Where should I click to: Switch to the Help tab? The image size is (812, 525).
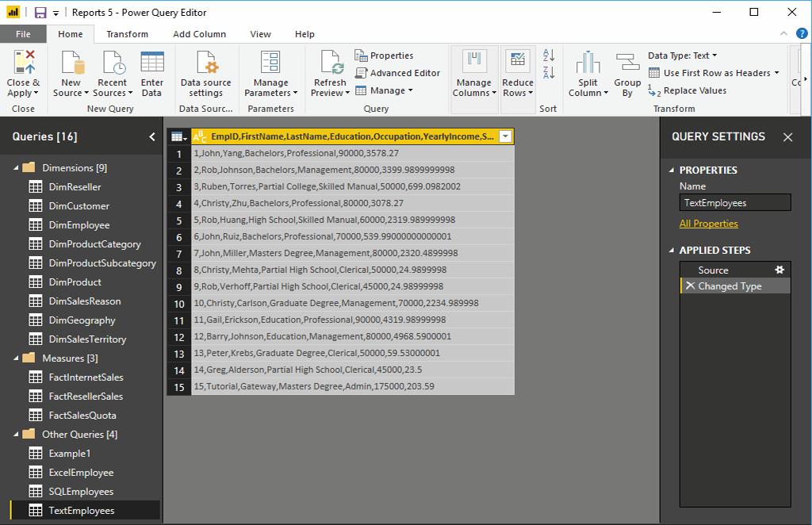(x=304, y=34)
